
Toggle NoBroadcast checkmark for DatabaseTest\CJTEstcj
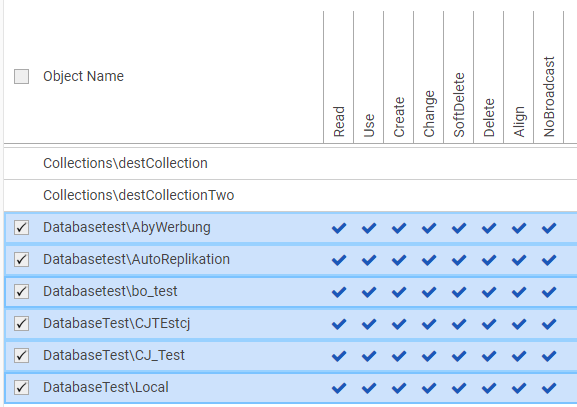click(549, 324)
